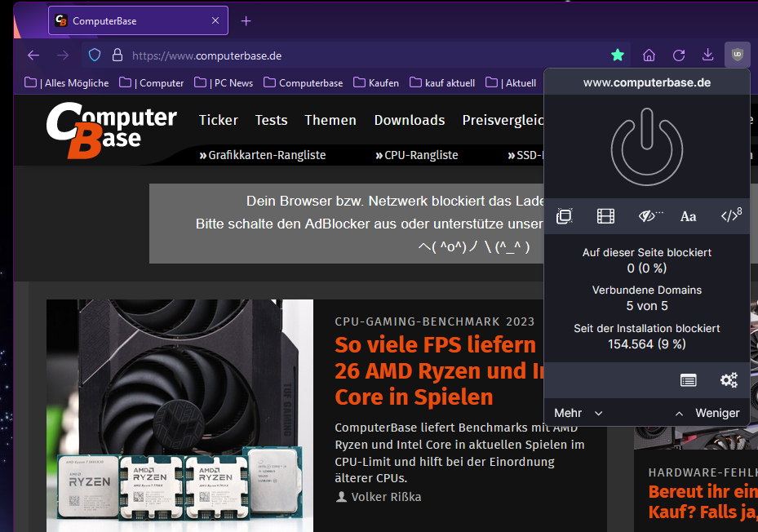Click the '154.564 (9 %)' blocked count
The height and width of the screenshot is (532, 758).
tap(647, 344)
